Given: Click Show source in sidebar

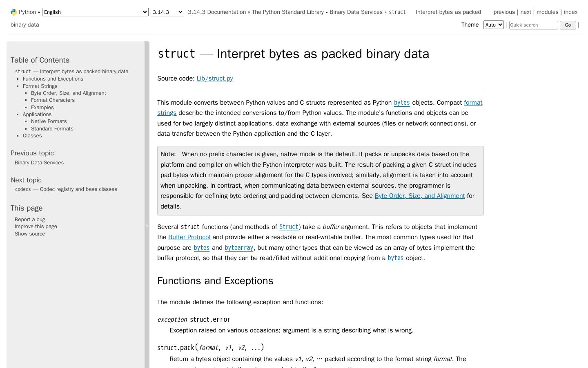Looking at the screenshot, I should (x=30, y=234).
